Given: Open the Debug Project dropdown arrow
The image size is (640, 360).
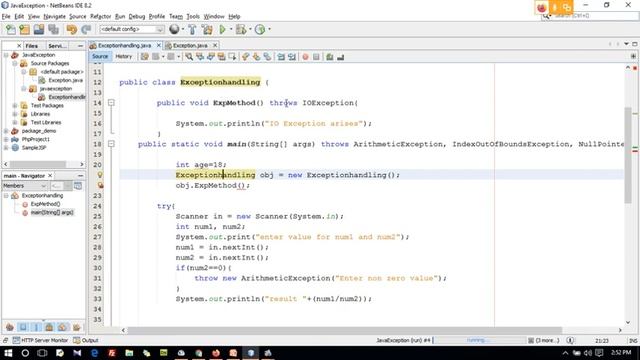Looking at the screenshot, I should pyautogui.click(x=250, y=29).
